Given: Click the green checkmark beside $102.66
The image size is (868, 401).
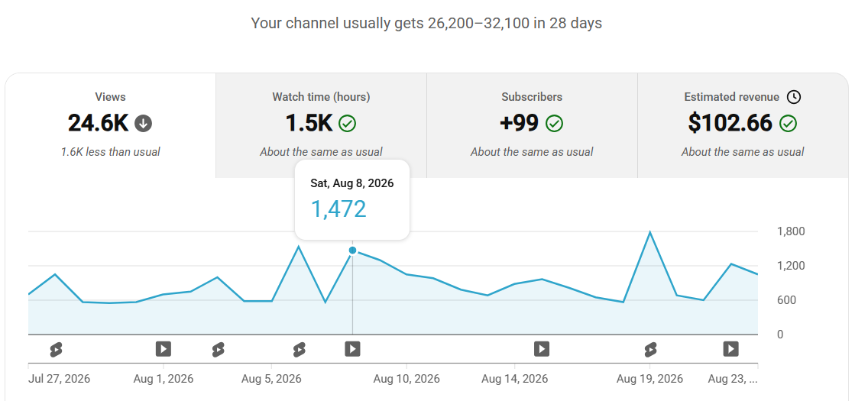Looking at the screenshot, I should click(788, 123).
